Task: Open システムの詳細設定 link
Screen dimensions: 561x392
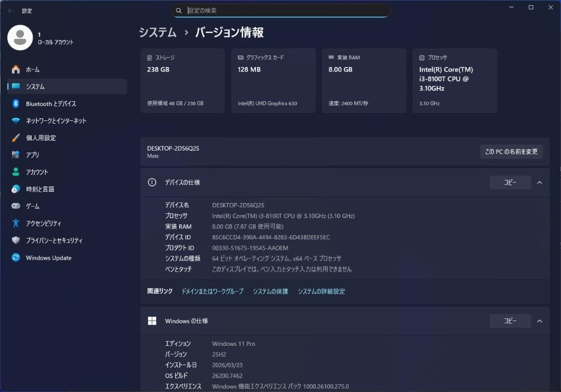Action: click(x=322, y=291)
